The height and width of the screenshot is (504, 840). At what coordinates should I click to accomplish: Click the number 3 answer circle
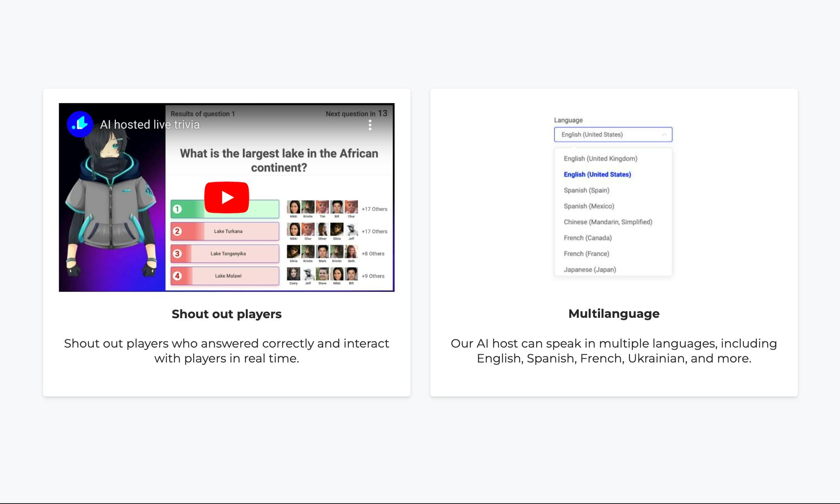(x=177, y=254)
